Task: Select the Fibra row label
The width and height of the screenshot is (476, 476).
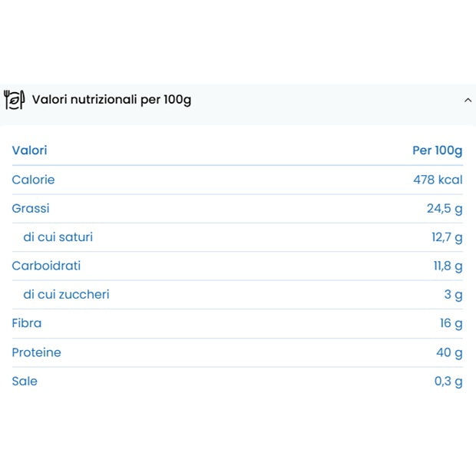Action: [27, 323]
